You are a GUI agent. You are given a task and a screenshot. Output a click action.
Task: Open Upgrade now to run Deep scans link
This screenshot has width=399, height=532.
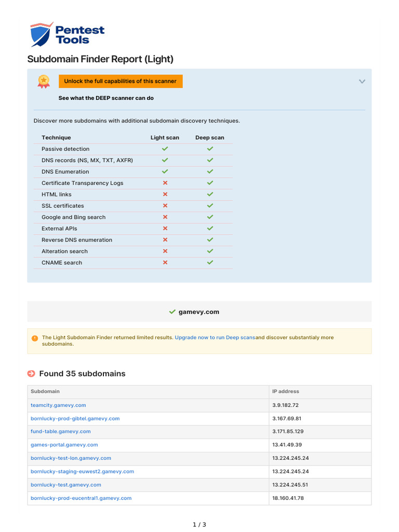215,338
